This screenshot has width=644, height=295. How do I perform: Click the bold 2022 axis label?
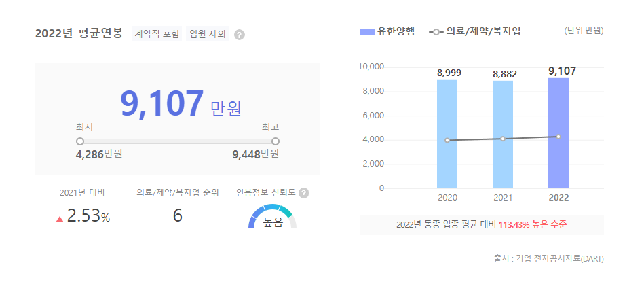tap(558, 198)
